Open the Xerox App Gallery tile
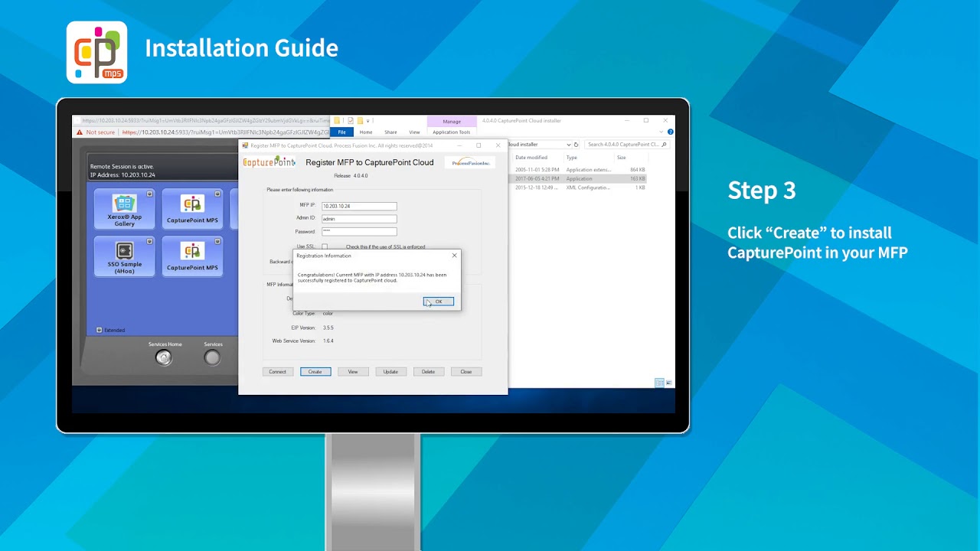This screenshot has width=980, height=551. 124,209
